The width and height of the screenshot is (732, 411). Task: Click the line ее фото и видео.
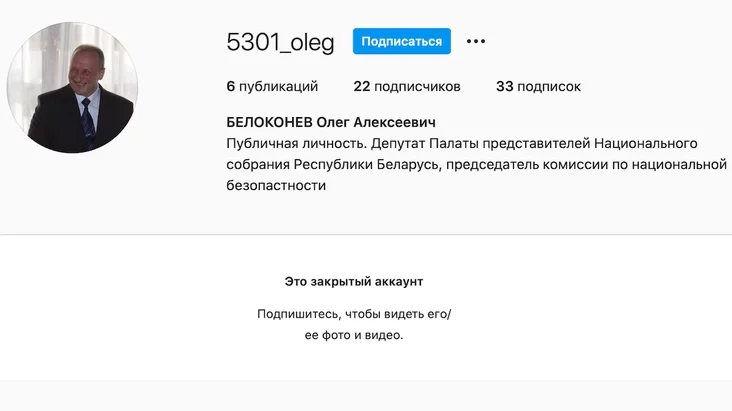[x=354, y=335]
